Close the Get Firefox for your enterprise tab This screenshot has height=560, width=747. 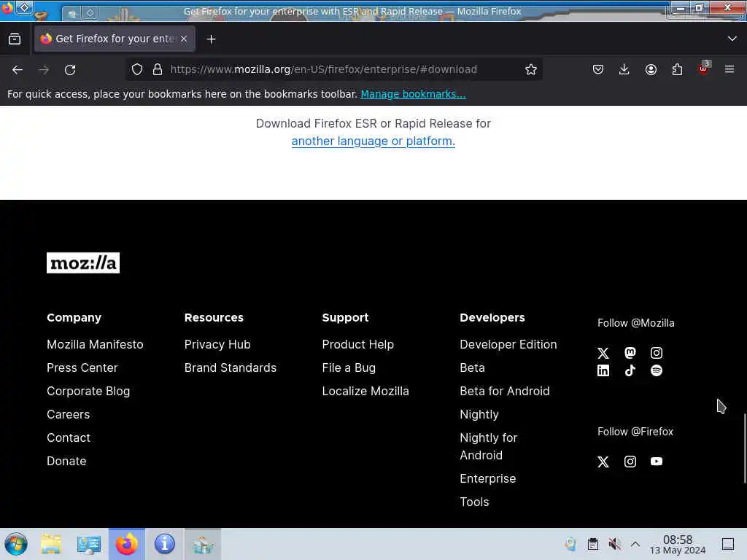coord(184,39)
